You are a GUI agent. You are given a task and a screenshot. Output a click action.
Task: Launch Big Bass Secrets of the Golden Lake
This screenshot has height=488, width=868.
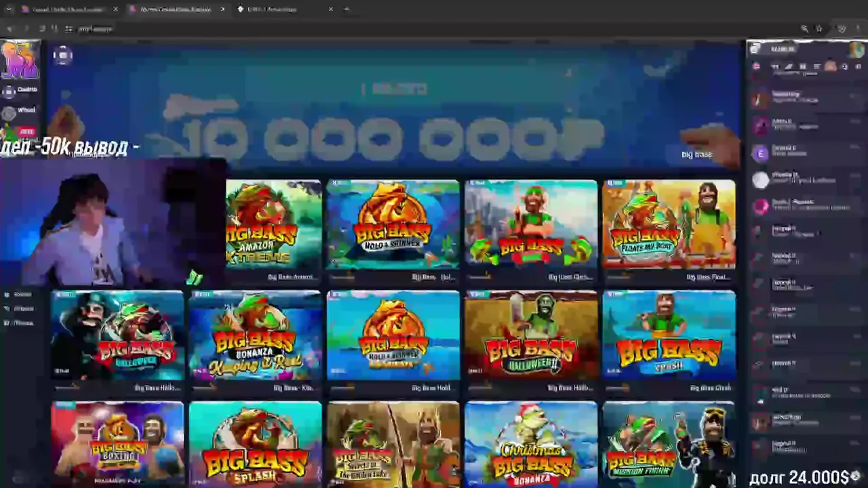tap(393, 444)
